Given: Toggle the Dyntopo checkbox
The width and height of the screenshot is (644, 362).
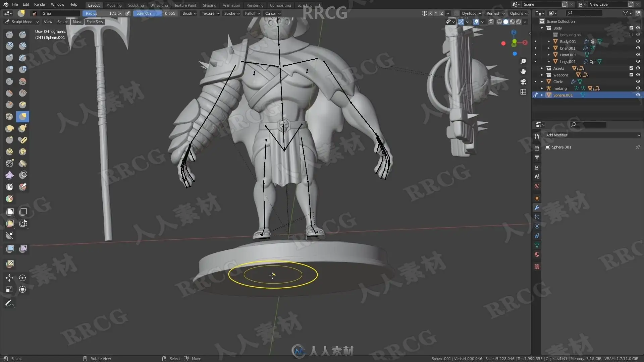Looking at the screenshot, I should (457, 13).
